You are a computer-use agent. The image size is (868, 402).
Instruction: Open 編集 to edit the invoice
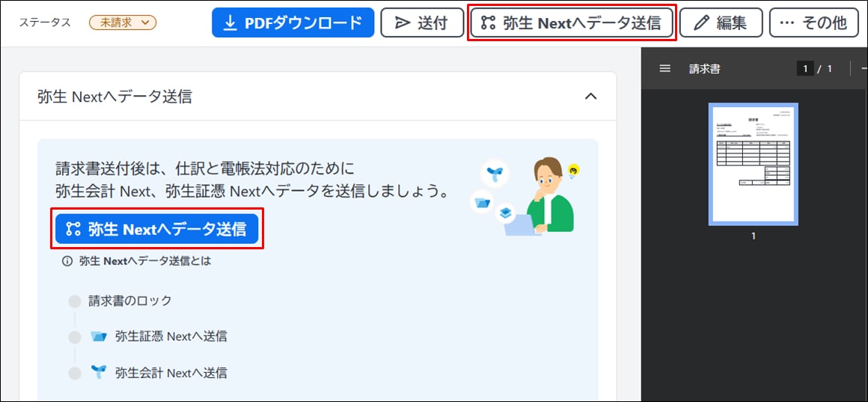click(720, 22)
